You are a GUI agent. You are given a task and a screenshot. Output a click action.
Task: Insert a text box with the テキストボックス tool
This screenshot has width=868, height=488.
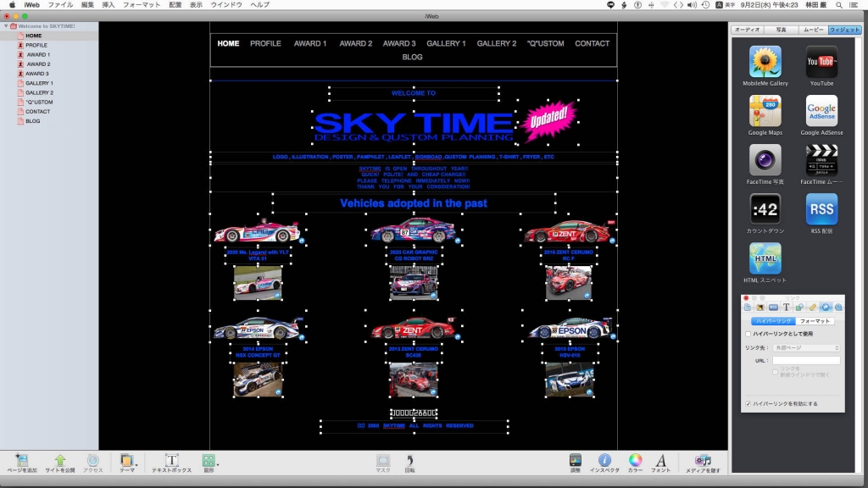tap(171, 460)
